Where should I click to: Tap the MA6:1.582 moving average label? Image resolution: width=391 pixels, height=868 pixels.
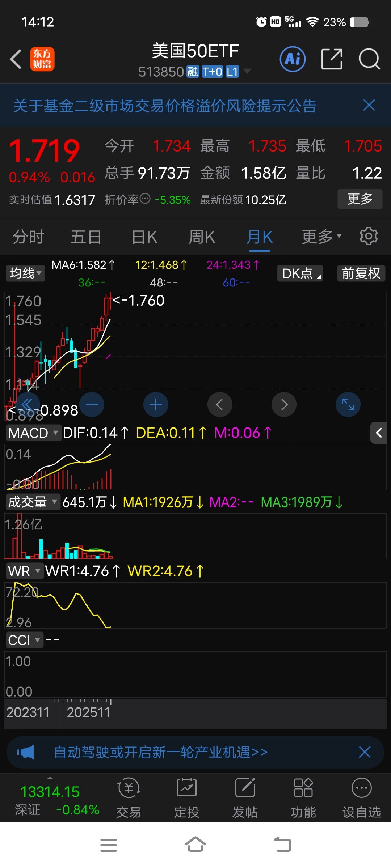click(x=83, y=265)
